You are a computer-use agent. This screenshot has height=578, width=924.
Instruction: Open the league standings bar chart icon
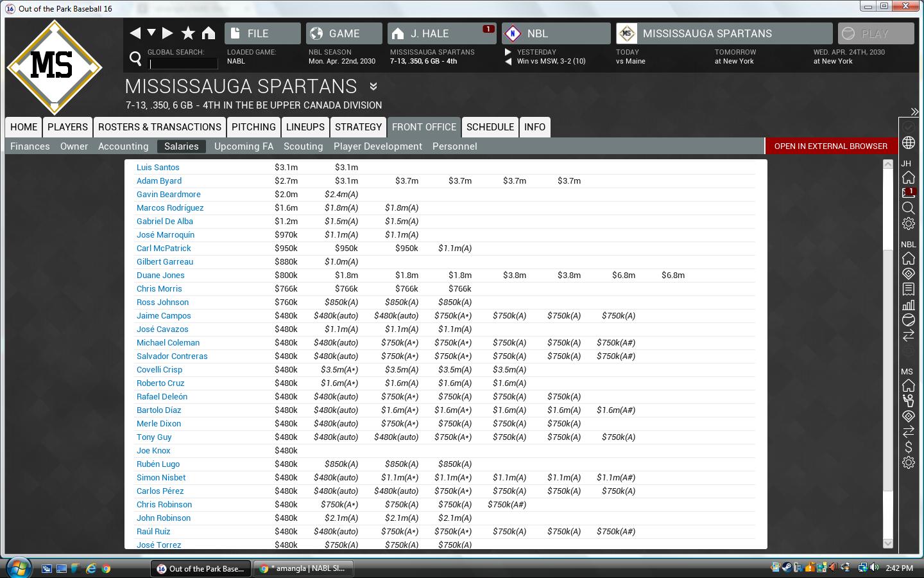tap(909, 305)
